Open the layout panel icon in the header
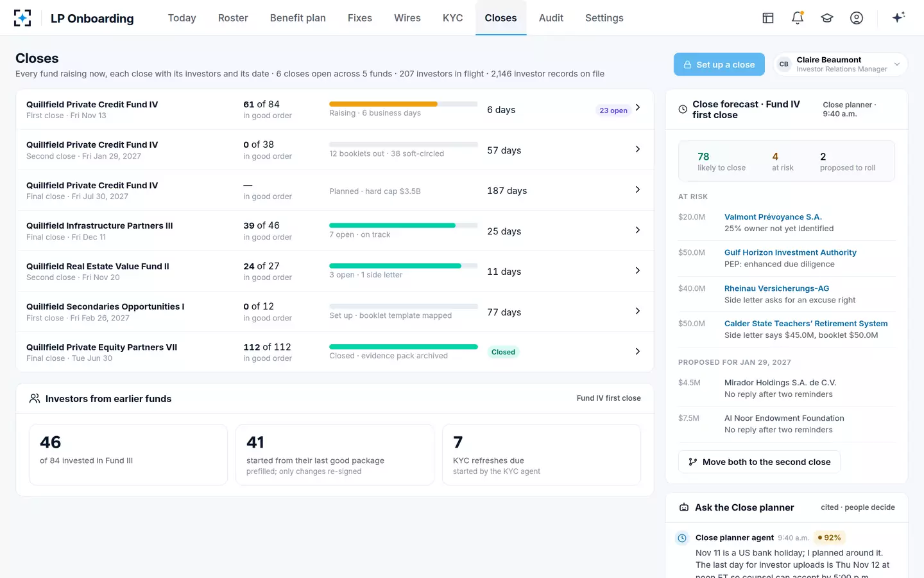Viewport: 924px width, 578px height. [x=768, y=18]
